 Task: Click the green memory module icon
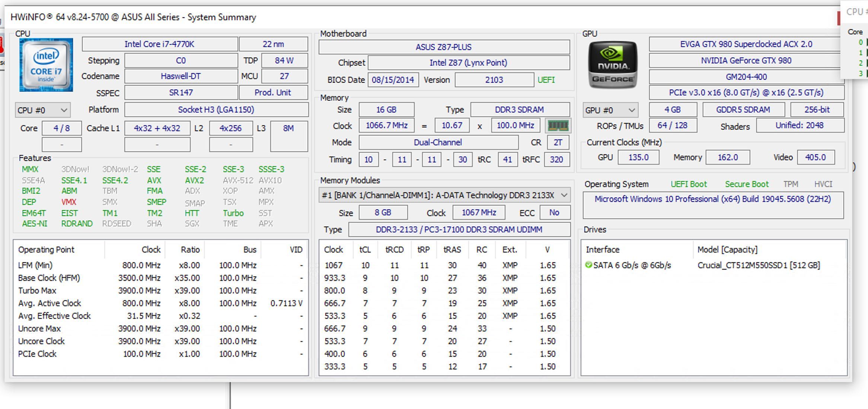[x=558, y=126]
